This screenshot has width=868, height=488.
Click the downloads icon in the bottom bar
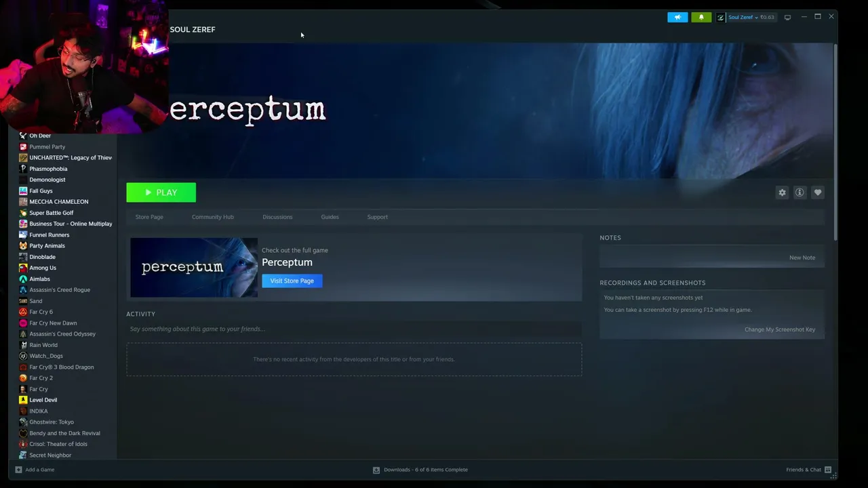click(x=376, y=470)
